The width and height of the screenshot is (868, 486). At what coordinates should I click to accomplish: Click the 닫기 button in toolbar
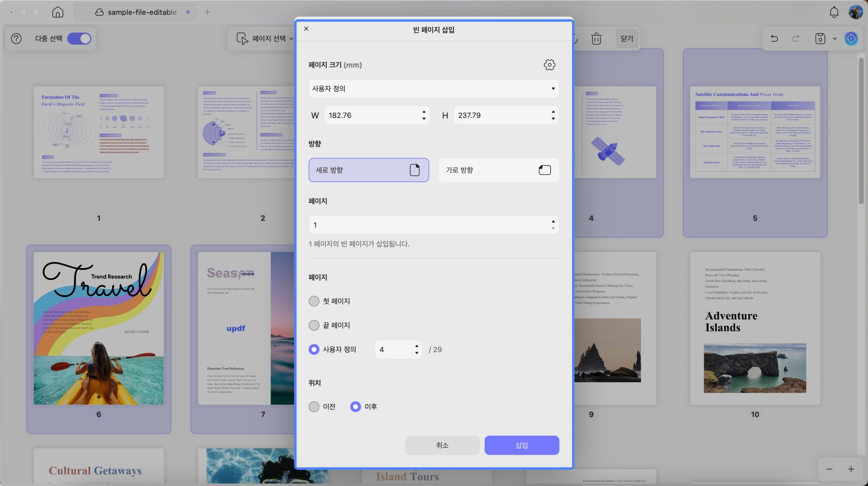[627, 39]
